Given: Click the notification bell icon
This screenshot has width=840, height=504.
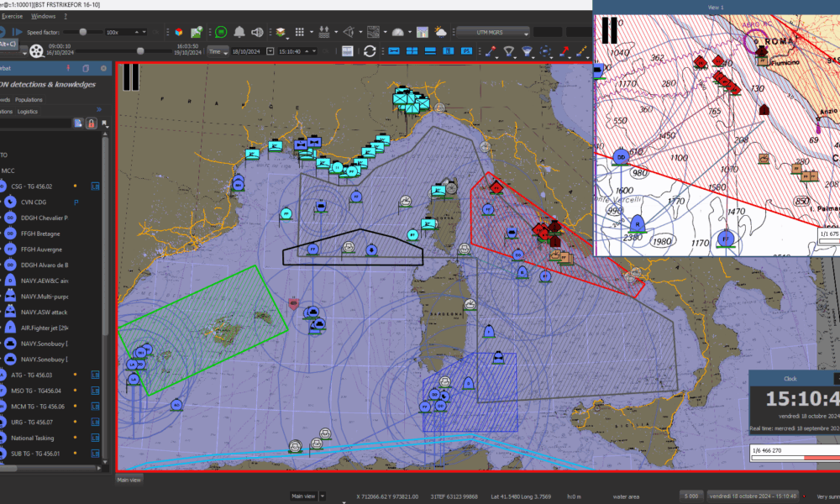Looking at the screenshot, I should [x=239, y=32].
